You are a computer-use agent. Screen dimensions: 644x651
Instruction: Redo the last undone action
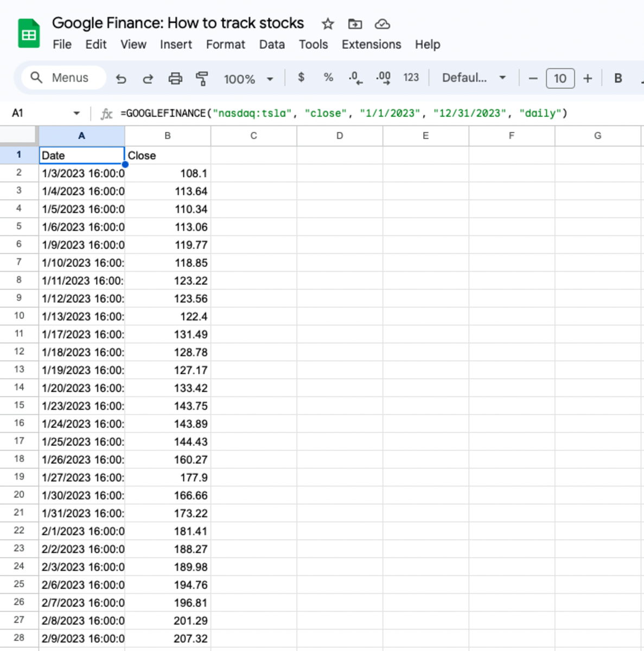[x=148, y=79]
